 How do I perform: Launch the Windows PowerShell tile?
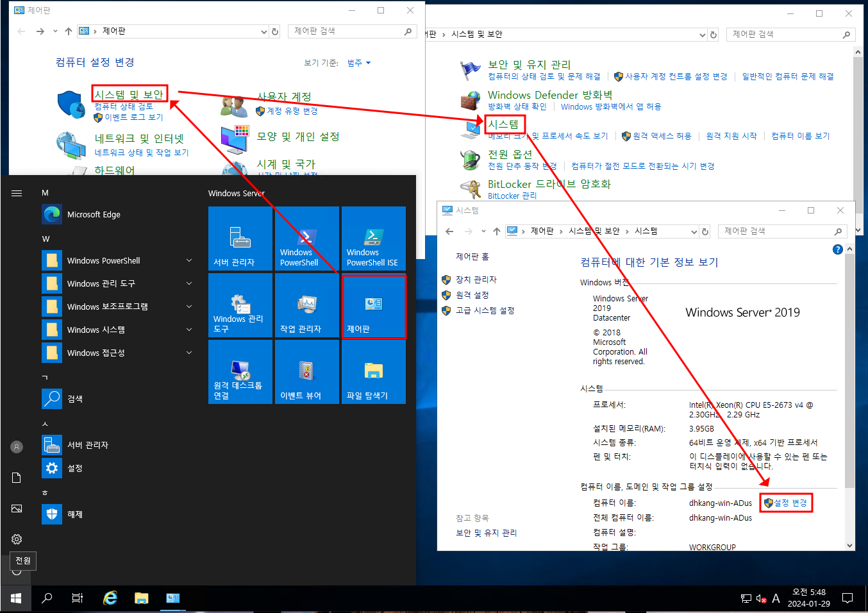point(307,239)
